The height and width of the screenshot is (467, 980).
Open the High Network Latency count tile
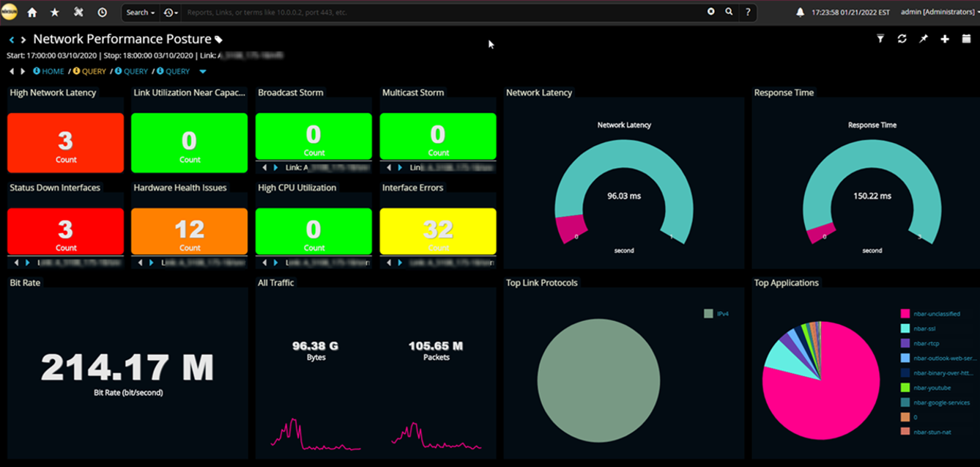[x=66, y=143]
